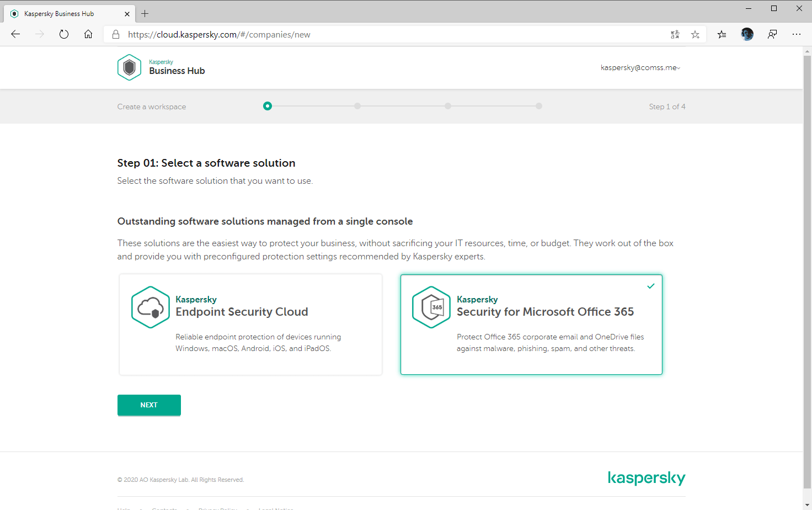Click the Endpoint Security Cloud shield icon

point(151,307)
